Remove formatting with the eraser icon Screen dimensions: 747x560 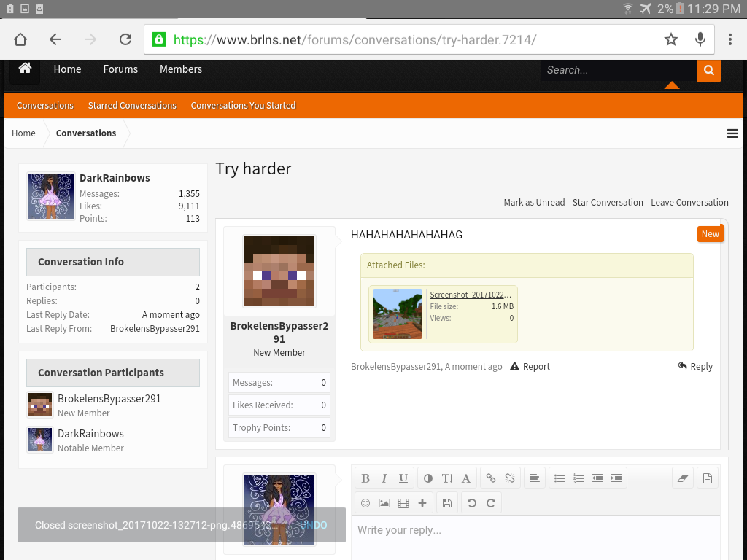click(x=683, y=478)
